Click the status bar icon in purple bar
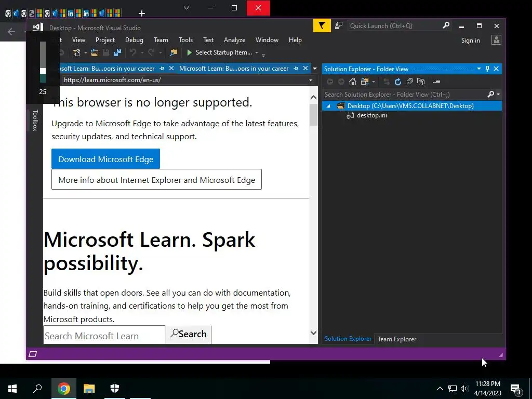 tap(33, 354)
